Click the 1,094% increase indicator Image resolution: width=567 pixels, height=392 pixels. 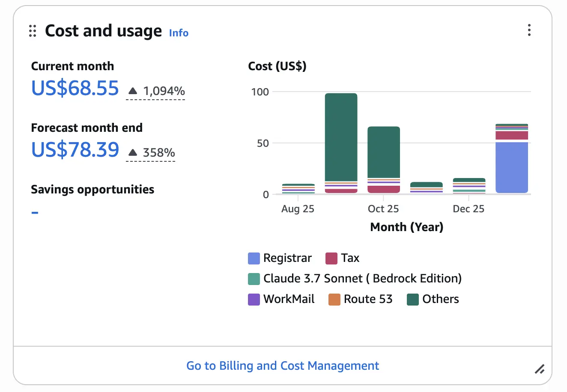point(164,91)
